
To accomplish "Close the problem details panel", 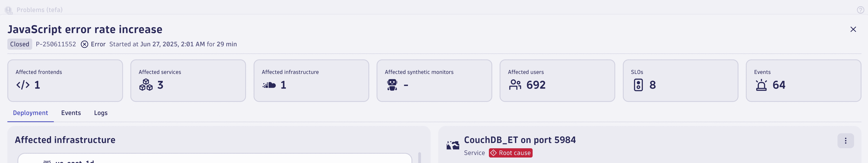I will (x=853, y=29).
